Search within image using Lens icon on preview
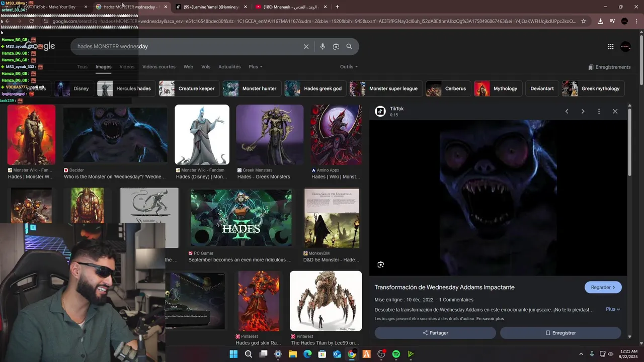This screenshot has height=362, width=644. point(381,264)
